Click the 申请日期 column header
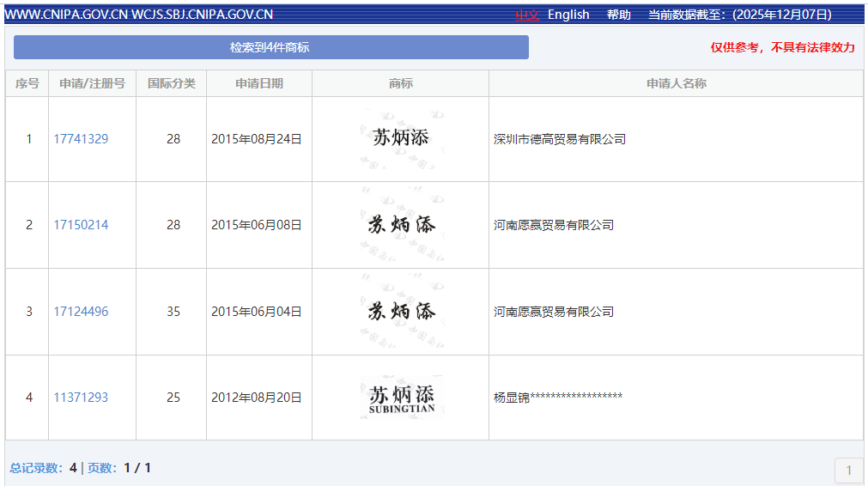This screenshot has height=486, width=868. 259,83
